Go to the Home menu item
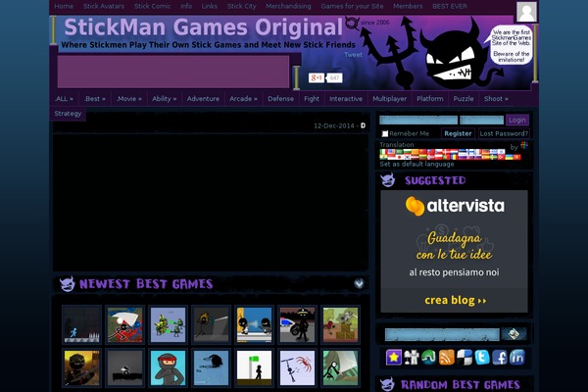588x392 pixels. pyautogui.click(x=64, y=7)
